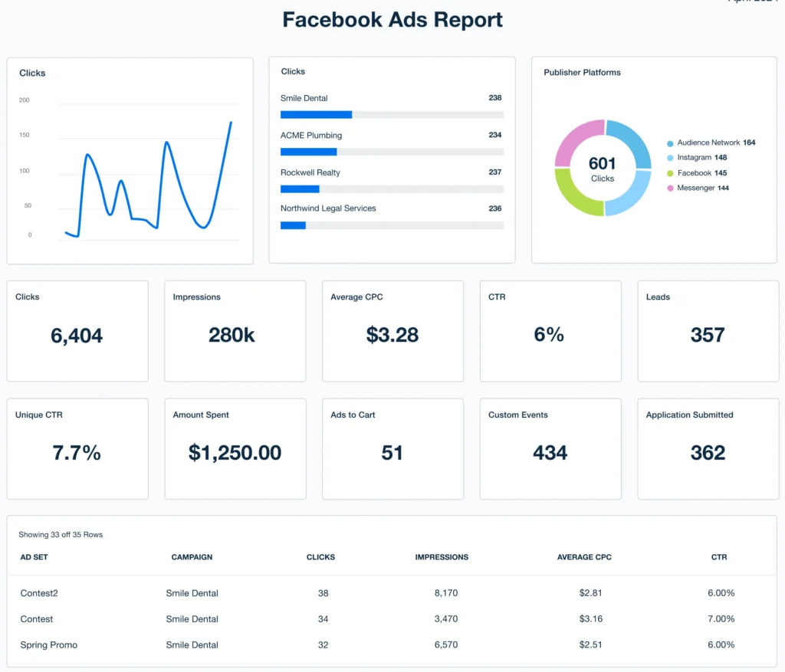
Task: Click the Audience Network legend color dot
Action: 670,143
